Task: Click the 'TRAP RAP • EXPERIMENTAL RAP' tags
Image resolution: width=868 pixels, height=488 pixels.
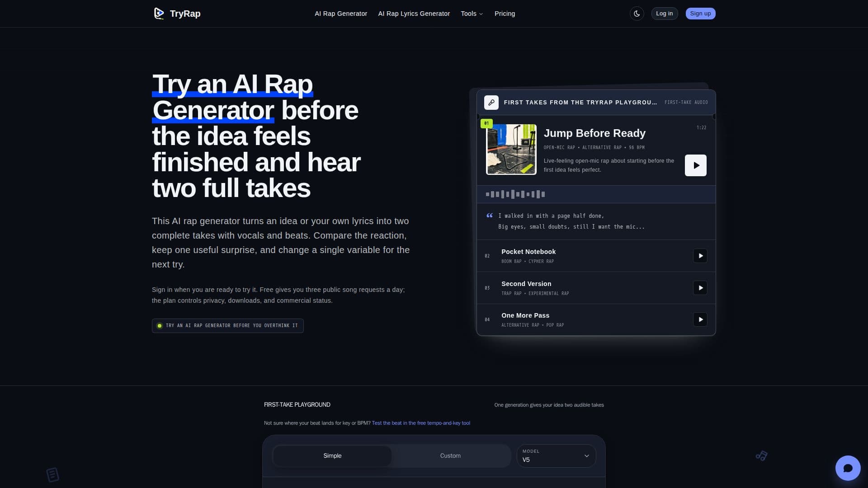Action: (x=535, y=294)
